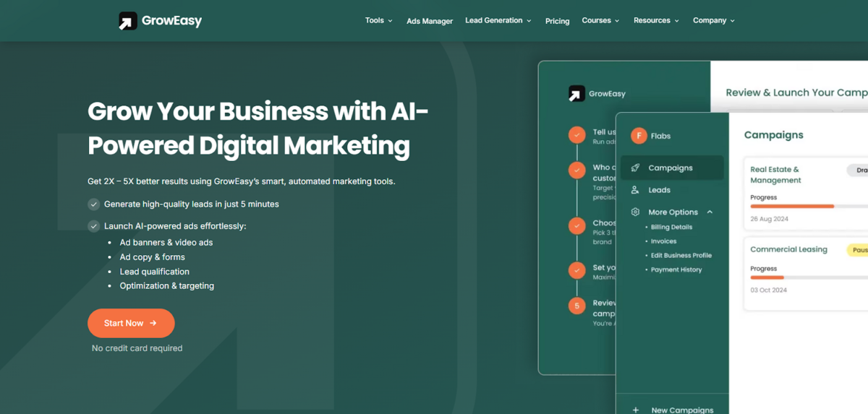Click the first orange completed-step checkmark
The width and height of the screenshot is (868, 414).
point(576,134)
